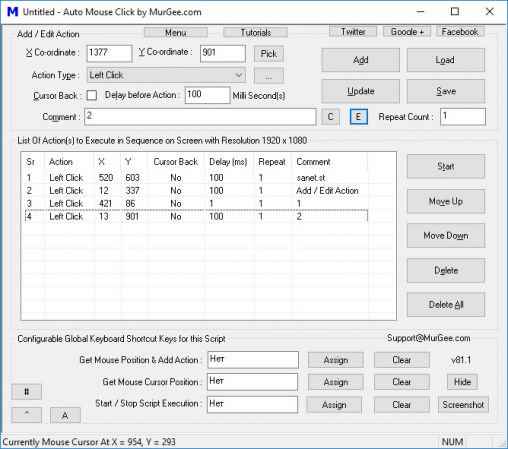Click the Move Up button

(x=446, y=201)
